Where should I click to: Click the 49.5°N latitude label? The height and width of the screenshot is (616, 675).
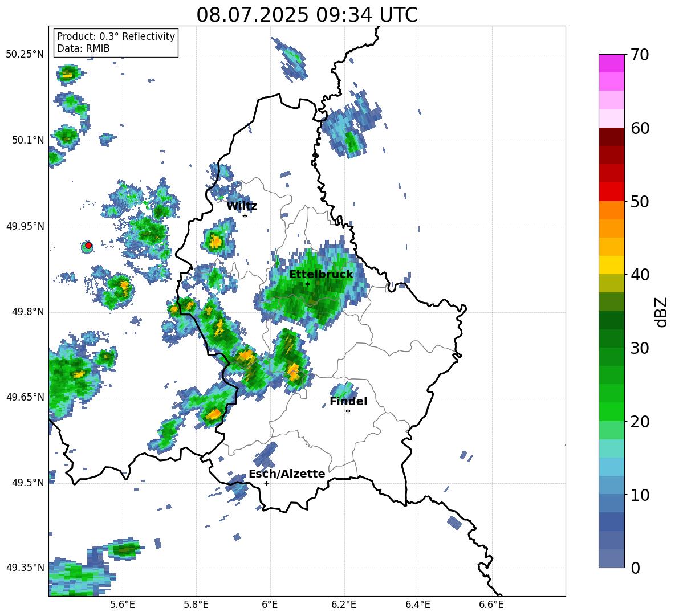(28, 483)
